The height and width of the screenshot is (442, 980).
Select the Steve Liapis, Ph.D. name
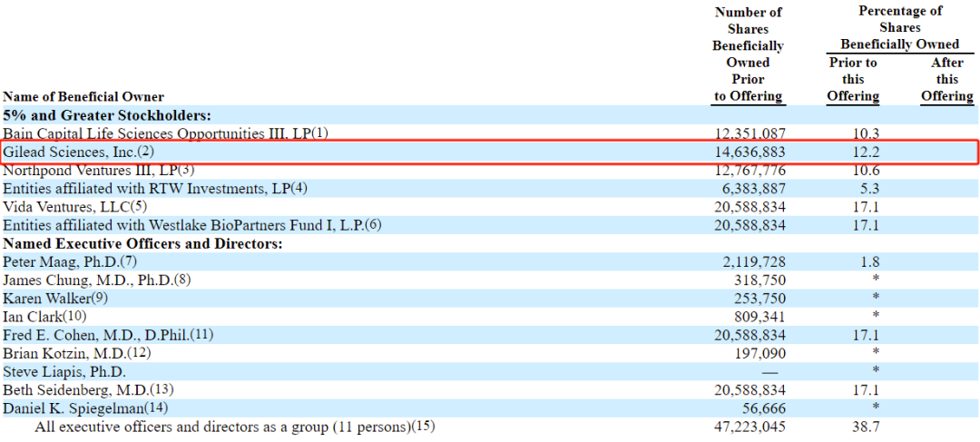coord(64,372)
